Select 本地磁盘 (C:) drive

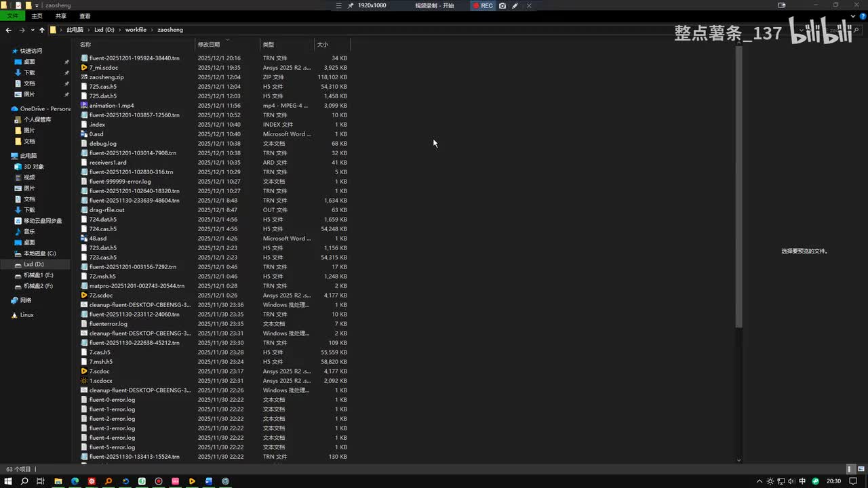coord(40,253)
